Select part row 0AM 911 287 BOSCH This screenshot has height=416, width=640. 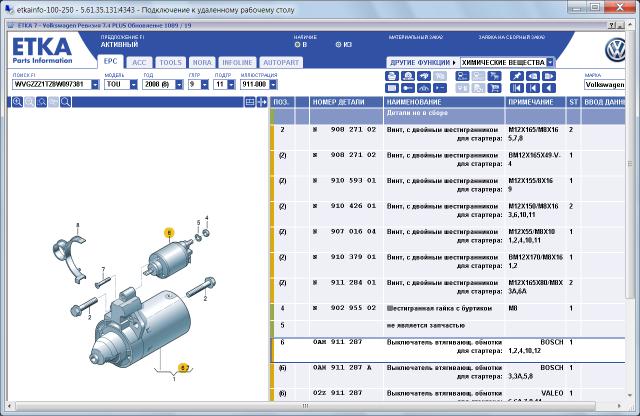coord(448,350)
